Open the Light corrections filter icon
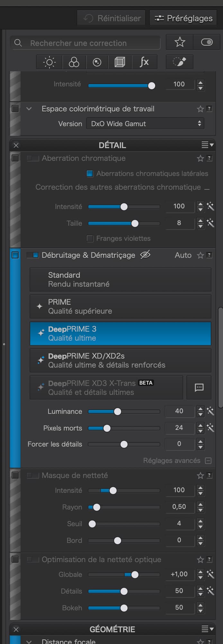223x644 pixels. [x=49, y=62]
